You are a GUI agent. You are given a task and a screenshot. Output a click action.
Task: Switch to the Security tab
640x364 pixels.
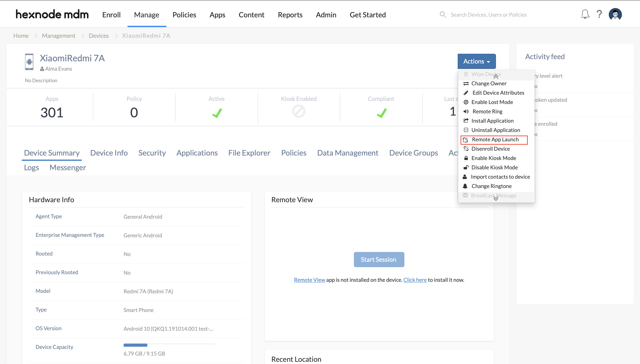point(152,153)
